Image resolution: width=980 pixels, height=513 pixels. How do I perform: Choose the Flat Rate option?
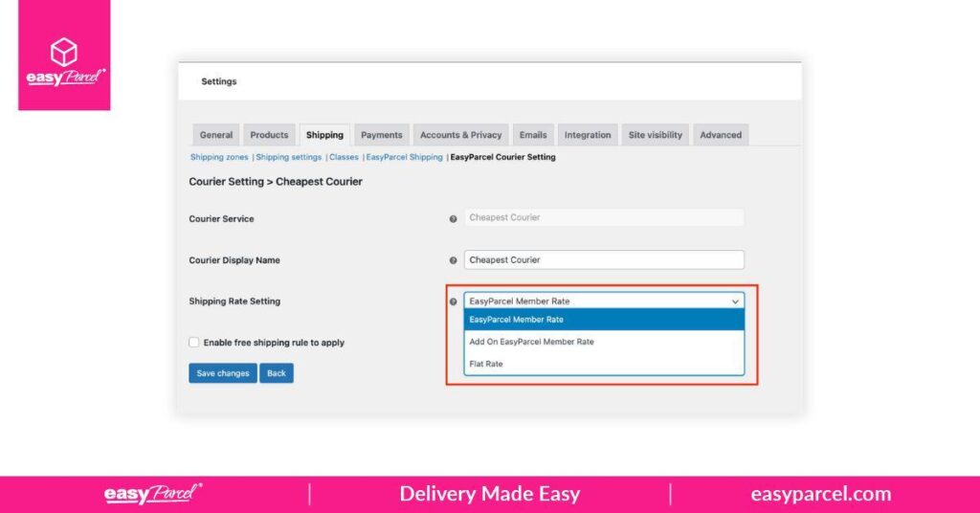click(604, 364)
